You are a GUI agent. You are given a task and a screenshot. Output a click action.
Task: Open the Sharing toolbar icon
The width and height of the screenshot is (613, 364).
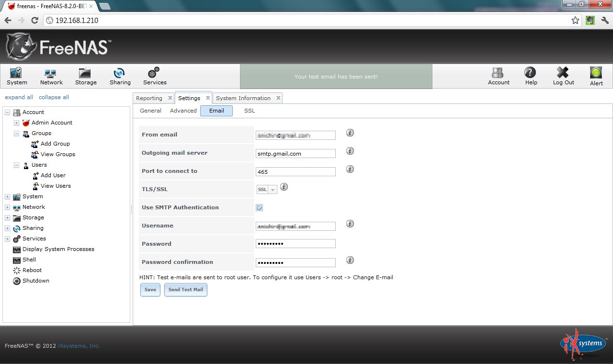tap(120, 76)
